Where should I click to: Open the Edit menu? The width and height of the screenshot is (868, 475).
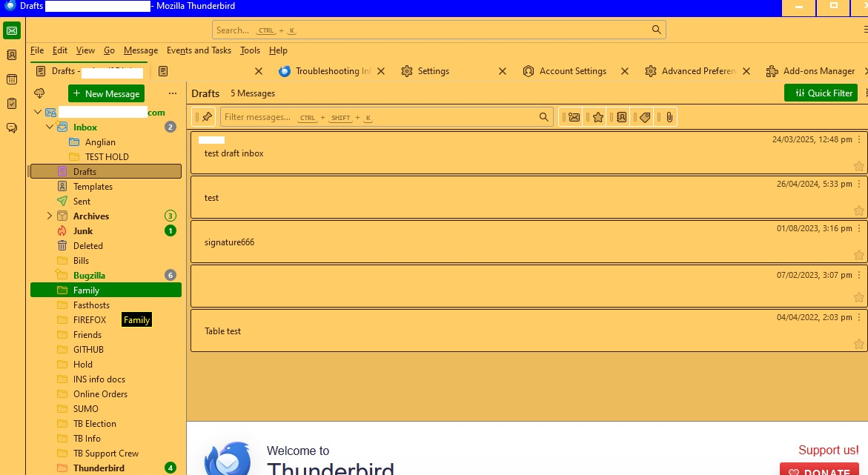point(60,50)
